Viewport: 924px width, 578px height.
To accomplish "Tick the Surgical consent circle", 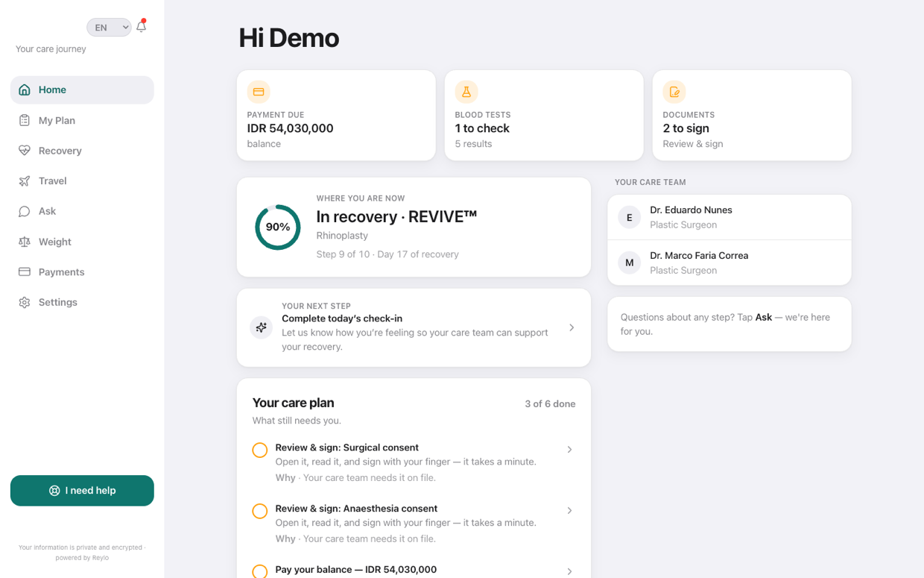I will pos(260,450).
